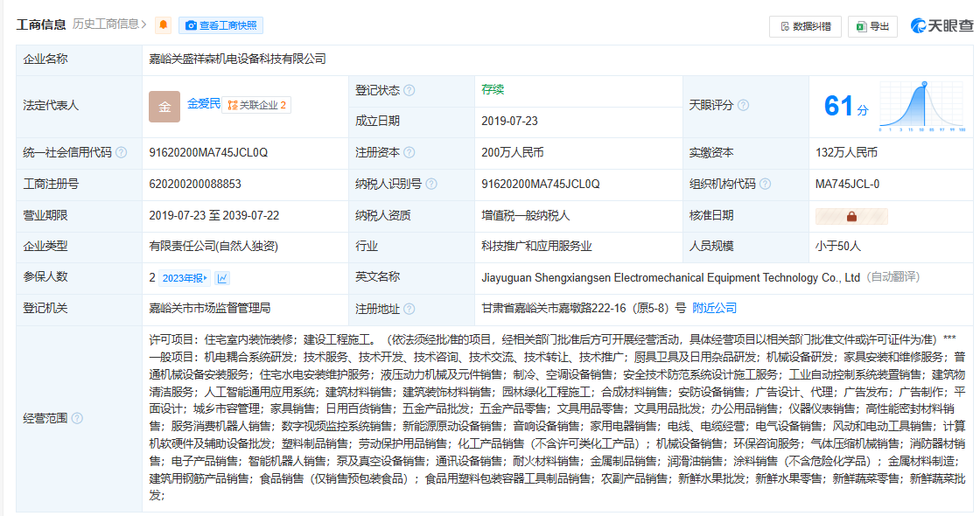Viewport: 980px width, 516px height.
Task: Click help icon next to 统一社会信用代码
Action: 122,152
